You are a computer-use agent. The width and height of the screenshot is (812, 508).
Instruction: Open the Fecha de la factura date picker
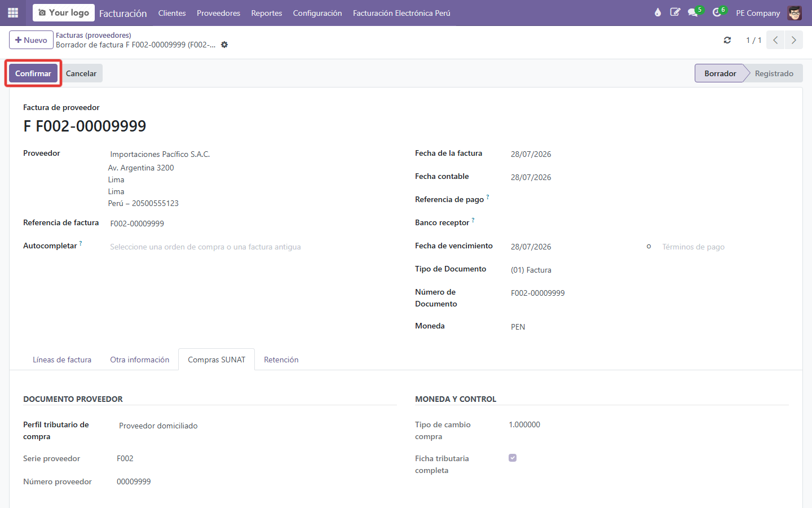coord(648,154)
